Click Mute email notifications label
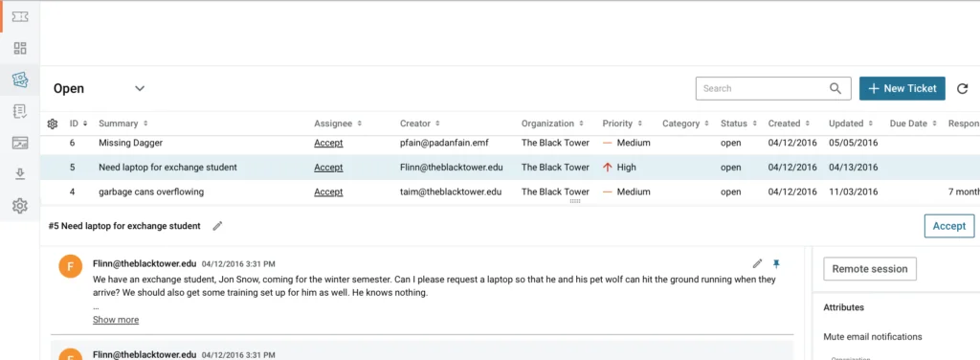The height and width of the screenshot is (360, 980). 873,337
